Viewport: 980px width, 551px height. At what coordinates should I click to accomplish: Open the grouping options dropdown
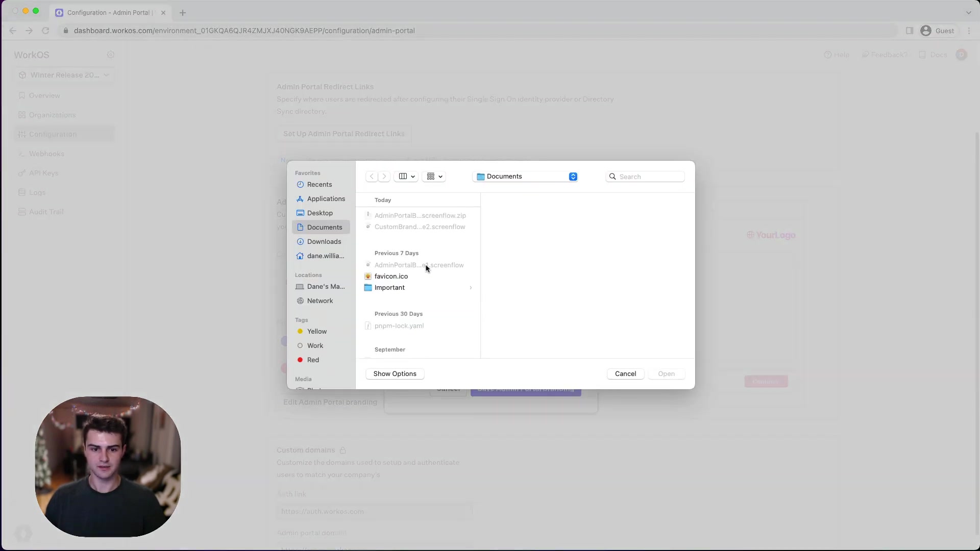(434, 177)
